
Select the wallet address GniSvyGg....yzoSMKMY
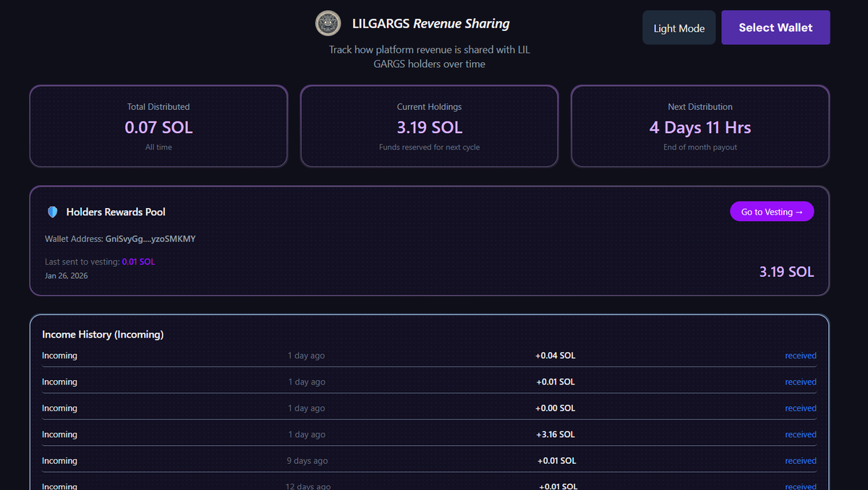coord(150,238)
